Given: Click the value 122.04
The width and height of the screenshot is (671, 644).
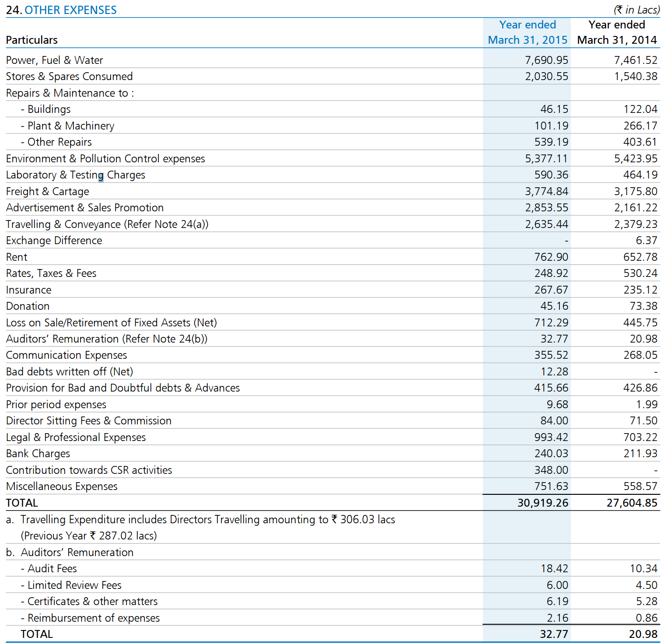Looking at the screenshot, I should (x=640, y=109).
